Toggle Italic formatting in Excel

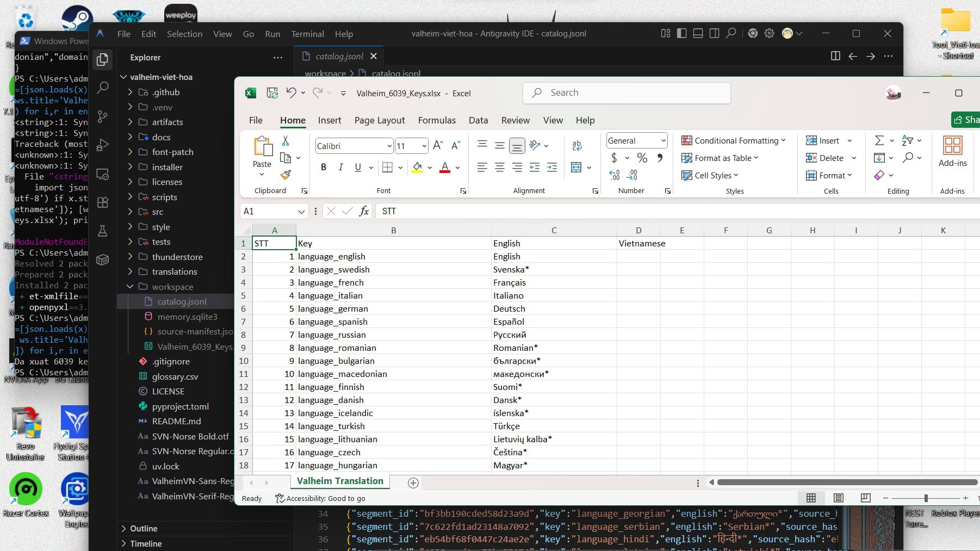coord(341,168)
